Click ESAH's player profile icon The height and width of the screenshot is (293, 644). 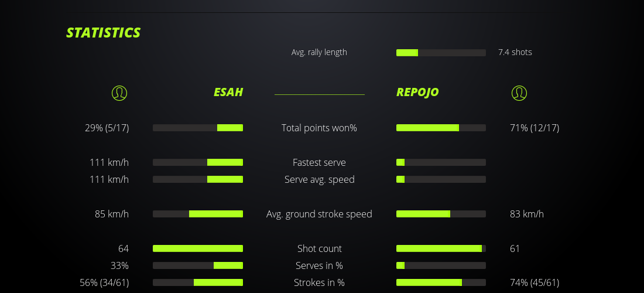(119, 93)
